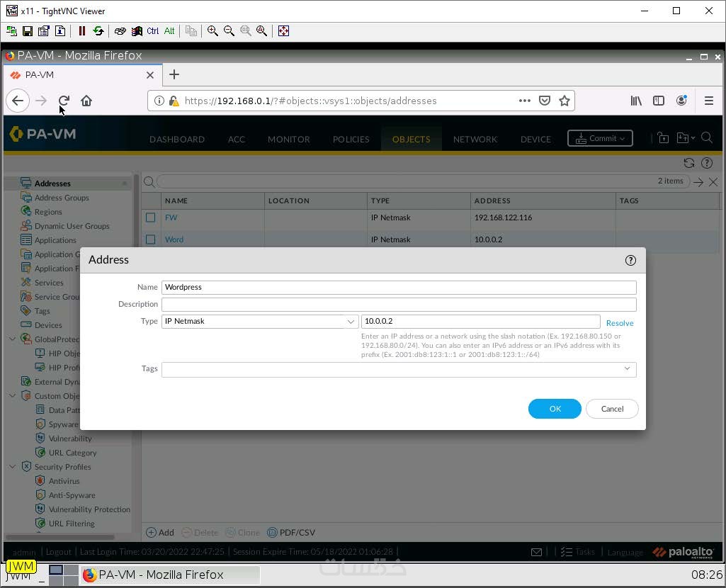Open Address dialog help icon
This screenshot has height=588, width=726.
click(630, 260)
